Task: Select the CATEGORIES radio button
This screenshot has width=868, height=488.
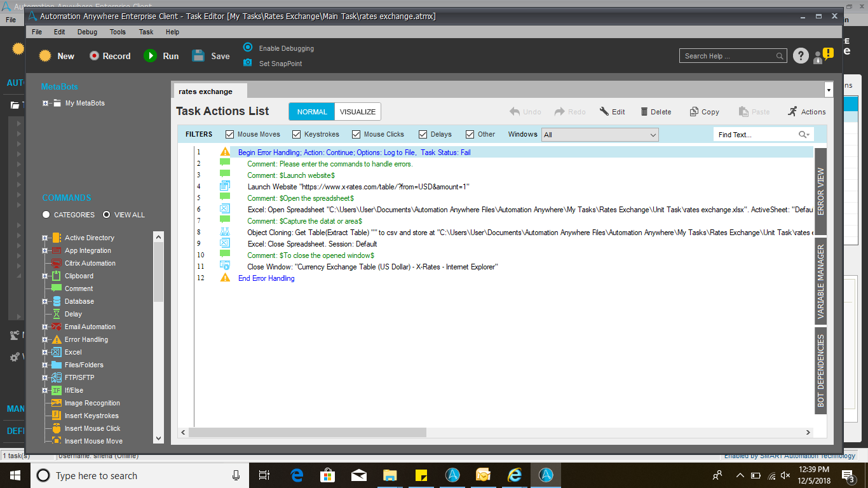Action: [x=46, y=215]
